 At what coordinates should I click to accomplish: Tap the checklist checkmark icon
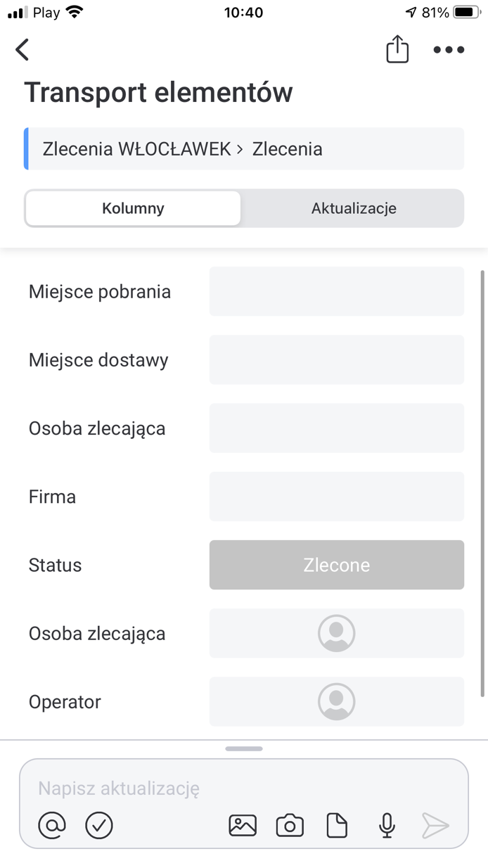click(99, 825)
